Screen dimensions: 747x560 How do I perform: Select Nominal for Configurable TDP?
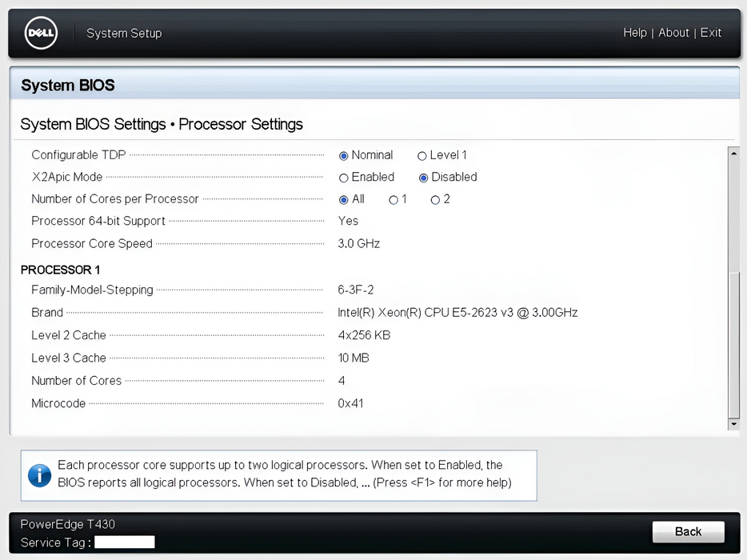pyautogui.click(x=343, y=156)
